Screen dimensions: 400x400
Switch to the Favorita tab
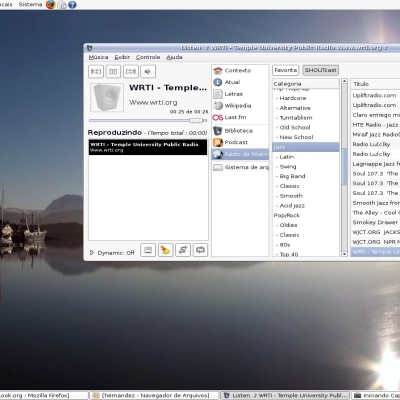click(285, 70)
